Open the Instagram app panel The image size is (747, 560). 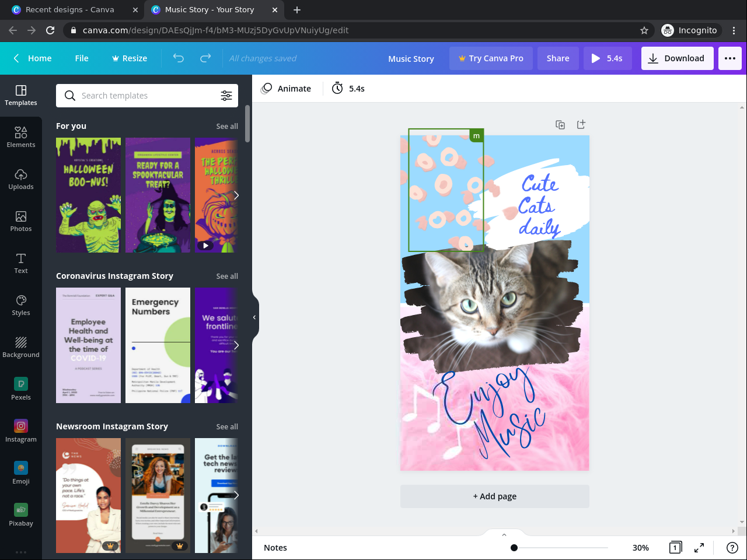point(21,431)
